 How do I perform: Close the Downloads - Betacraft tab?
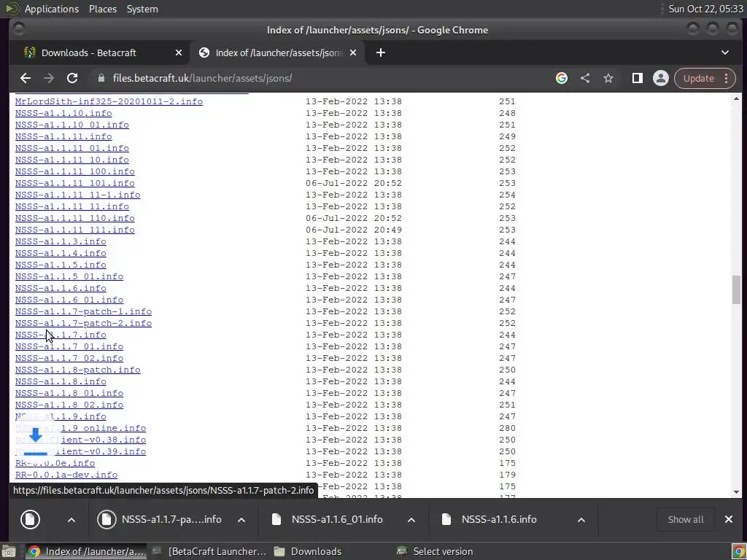click(x=179, y=52)
